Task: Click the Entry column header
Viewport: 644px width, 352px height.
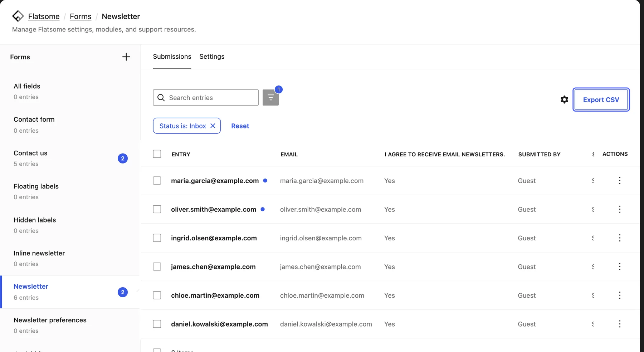Action: point(181,154)
